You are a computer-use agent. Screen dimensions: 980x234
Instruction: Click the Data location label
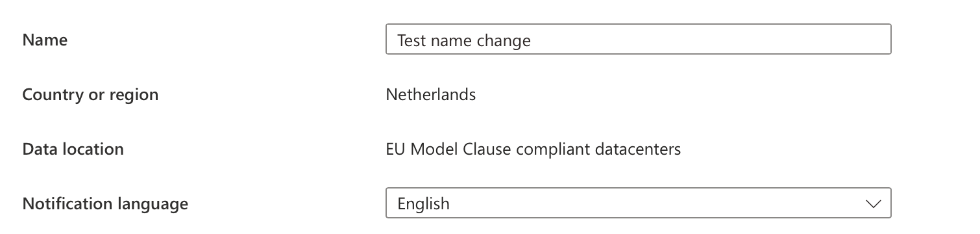pyautogui.click(x=73, y=149)
